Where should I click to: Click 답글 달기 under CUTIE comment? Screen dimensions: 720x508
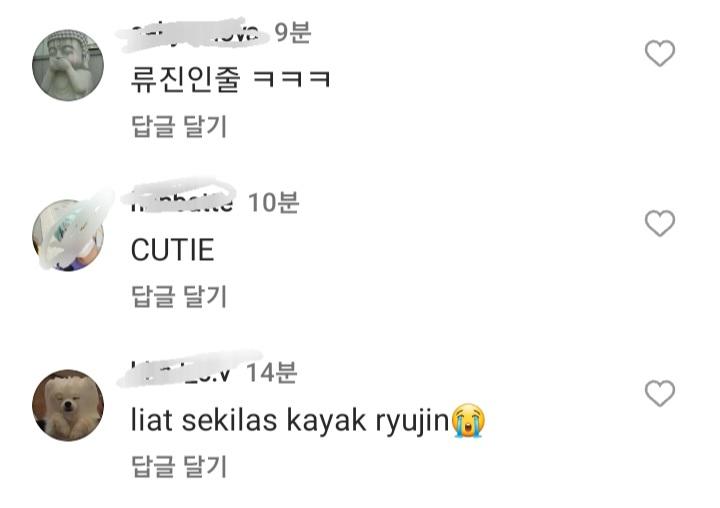[179, 296]
